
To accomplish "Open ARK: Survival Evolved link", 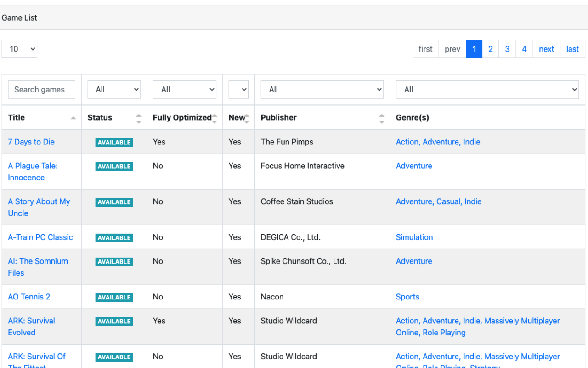I will tap(31, 327).
